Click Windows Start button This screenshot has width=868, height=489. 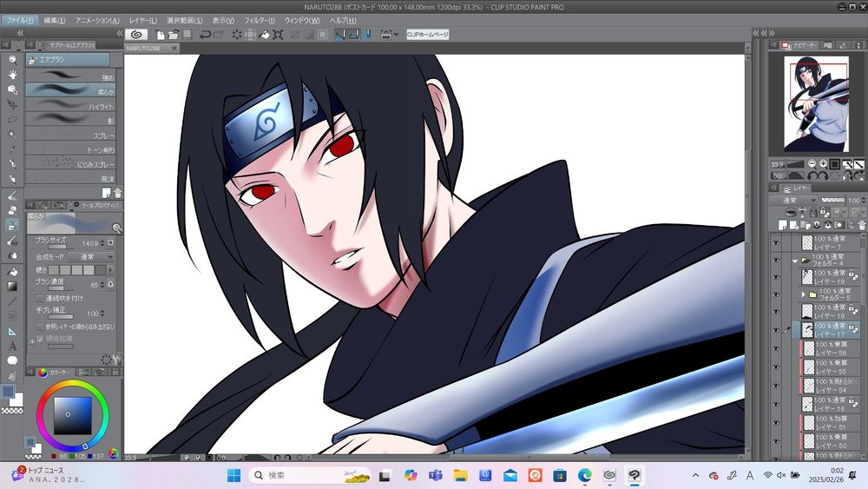coord(234,475)
